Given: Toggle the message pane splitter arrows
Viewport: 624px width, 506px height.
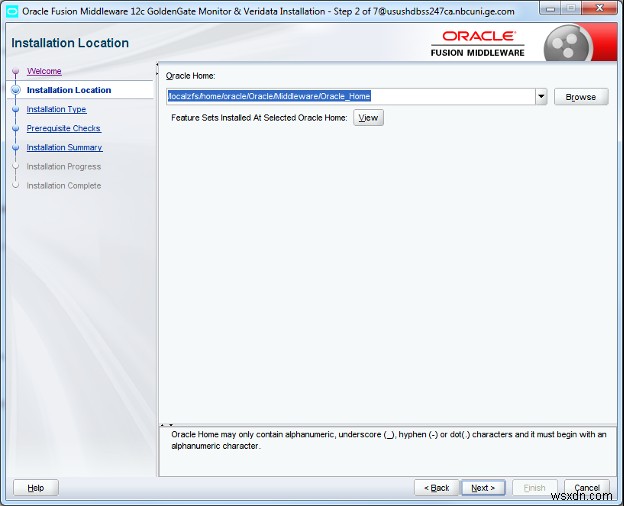Looking at the screenshot, I should point(166,425).
